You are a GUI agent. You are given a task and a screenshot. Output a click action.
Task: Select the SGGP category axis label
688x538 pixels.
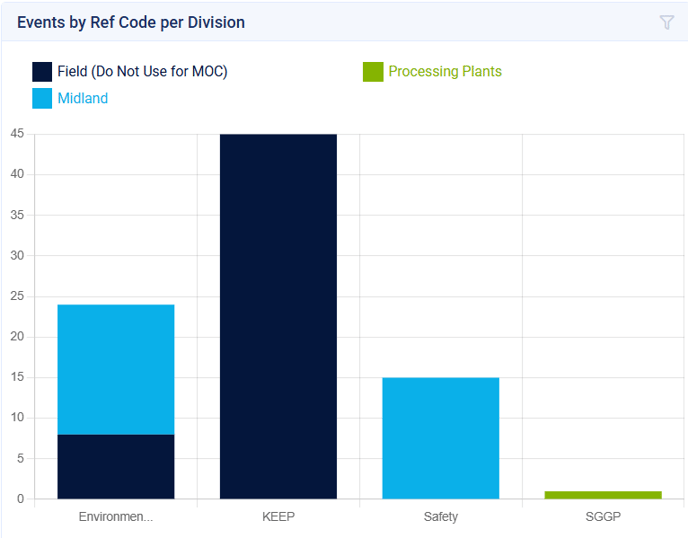[x=603, y=517]
